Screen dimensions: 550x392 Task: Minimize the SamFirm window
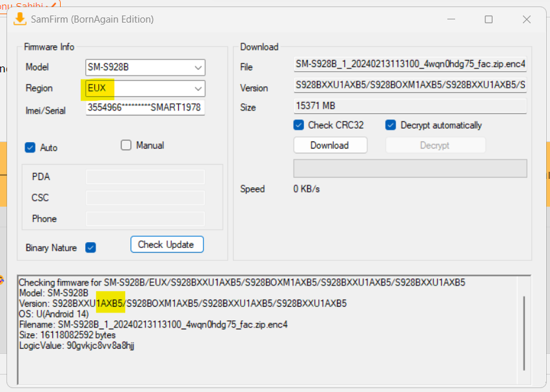pyautogui.click(x=451, y=19)
